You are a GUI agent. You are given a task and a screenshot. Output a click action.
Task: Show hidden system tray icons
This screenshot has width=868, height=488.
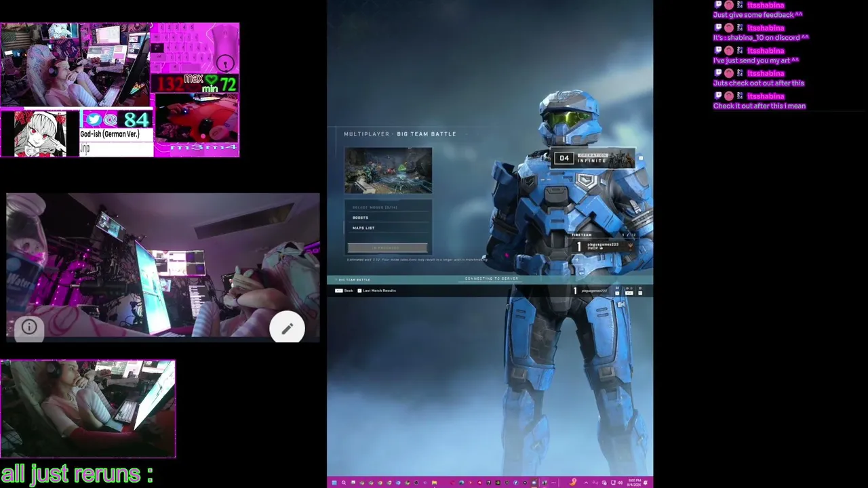coord(587,483)
